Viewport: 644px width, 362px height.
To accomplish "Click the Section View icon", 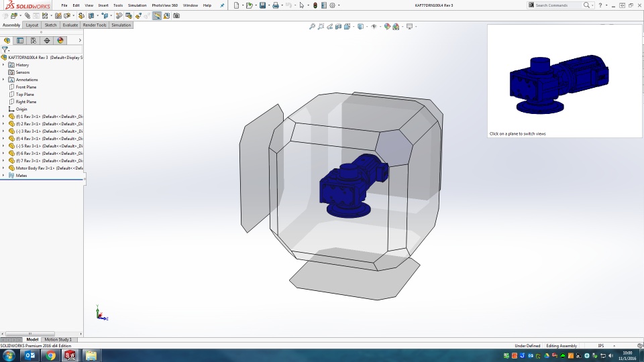I will click(338, 26).
